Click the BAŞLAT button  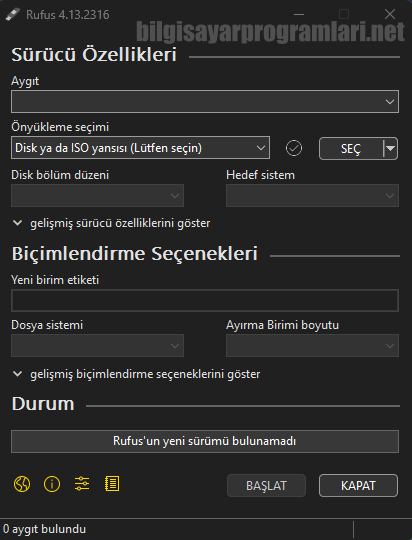click(266, 486)
